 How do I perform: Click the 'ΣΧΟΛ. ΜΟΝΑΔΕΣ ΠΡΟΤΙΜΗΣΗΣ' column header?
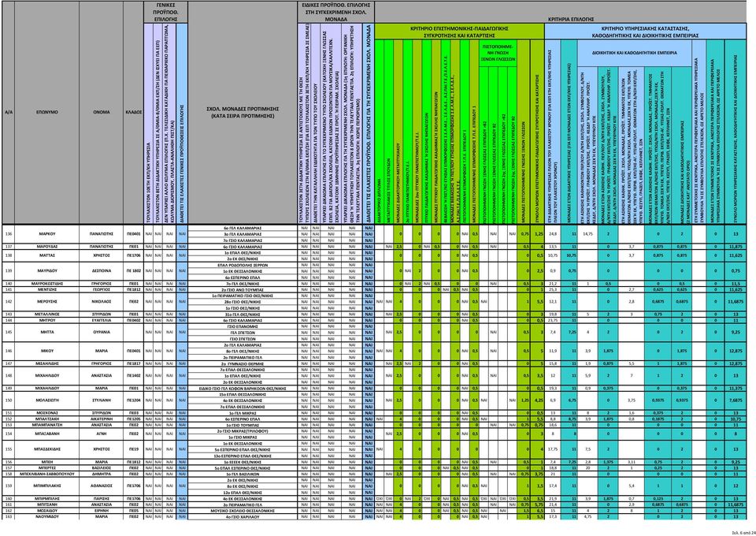(242, 114)
